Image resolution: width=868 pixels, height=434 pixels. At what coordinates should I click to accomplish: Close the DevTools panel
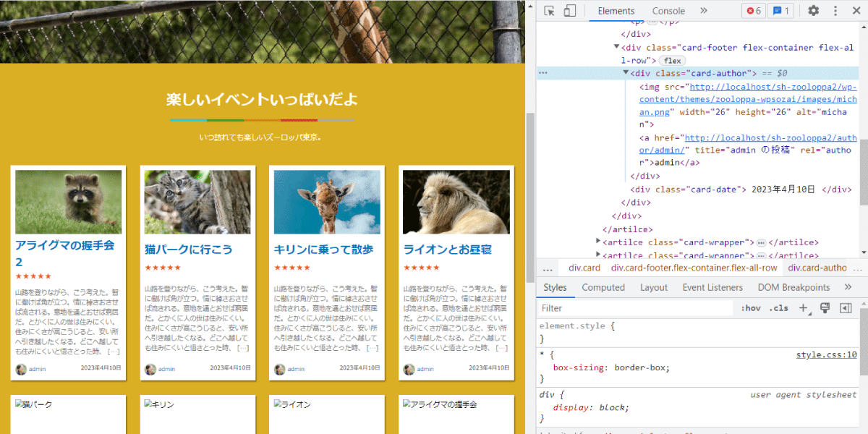point(855,11)
